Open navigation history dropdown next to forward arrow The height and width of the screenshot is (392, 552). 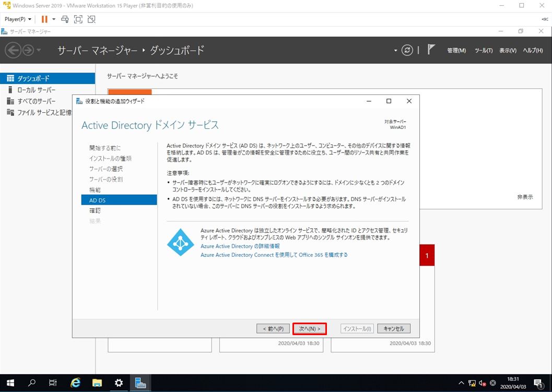point(38,50)
